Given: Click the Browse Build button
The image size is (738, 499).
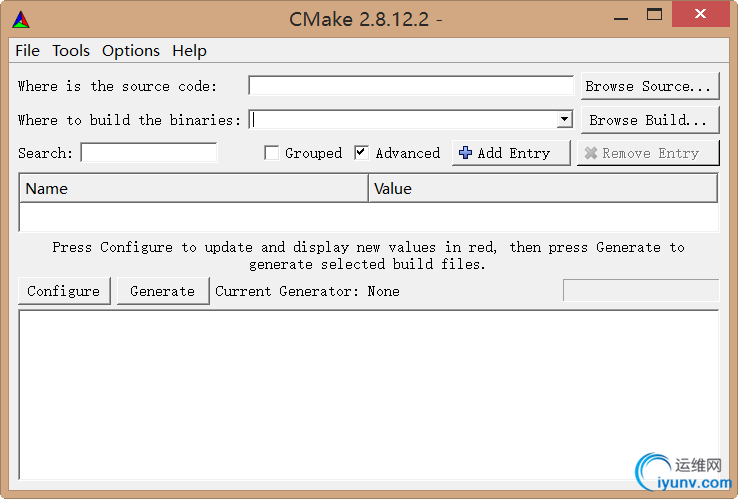Looking at the screenshot, I should click(x=650, y=120).
